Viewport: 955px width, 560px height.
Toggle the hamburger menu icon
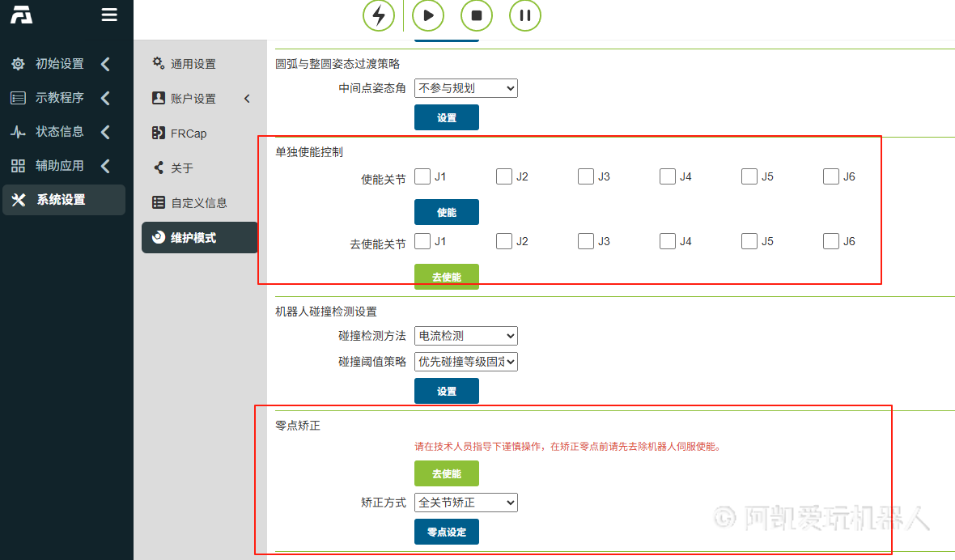109,15
